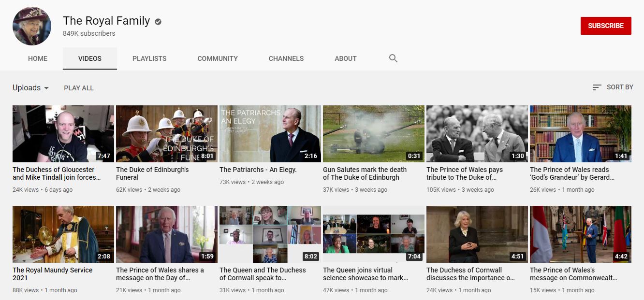The height and width of the screenshot is (300, 644).
Task: Click title 'The Duchess of Gloucester and Mike Tindall'
Action: pos(57,173)
